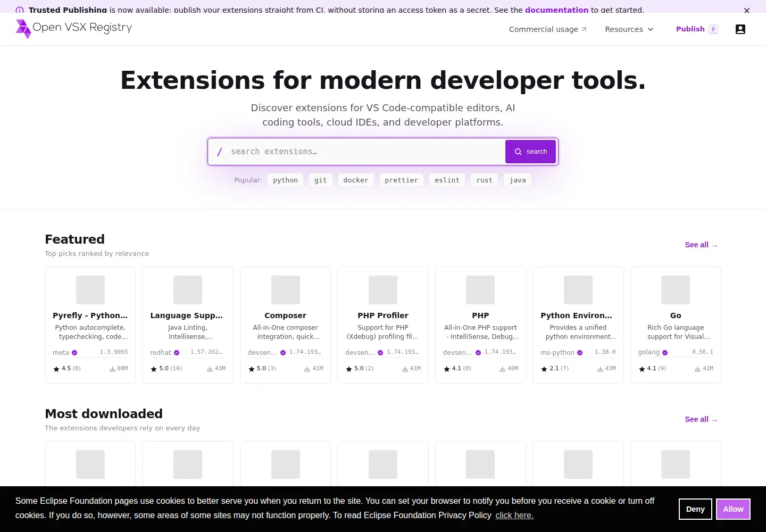This screenshot has width=766, height=532.
Task: Click the Open VSX Registry logo
Action: point(74,29)
